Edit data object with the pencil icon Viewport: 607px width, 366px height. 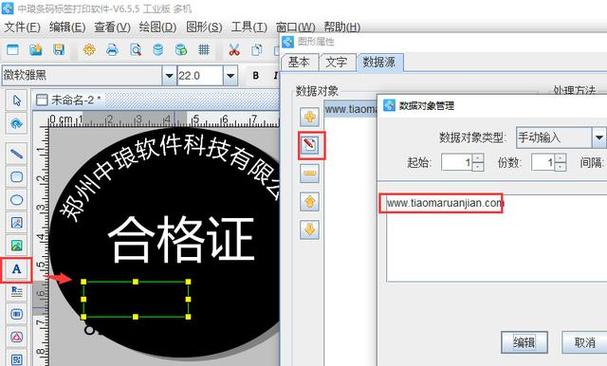point(310,145)
